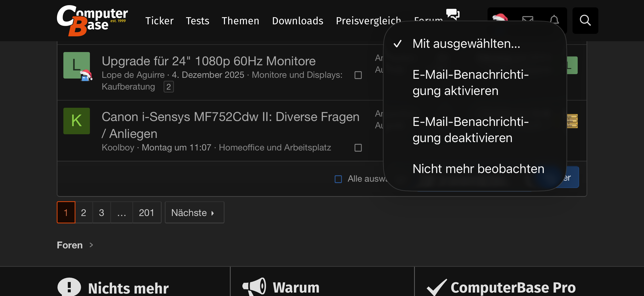Open notifications with the bell icon
The height and width of the screenshot is (296, 644).
pyautogui.click(x=554, y=18)
